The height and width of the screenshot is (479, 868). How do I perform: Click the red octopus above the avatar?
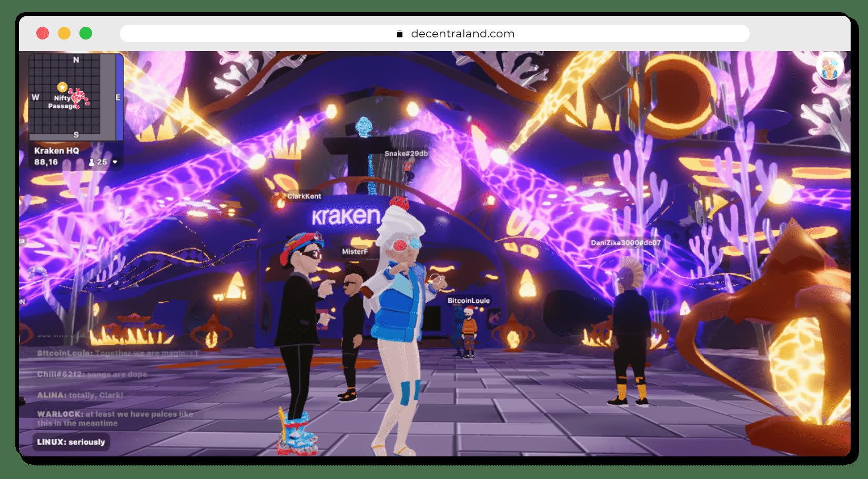point(399,202)
